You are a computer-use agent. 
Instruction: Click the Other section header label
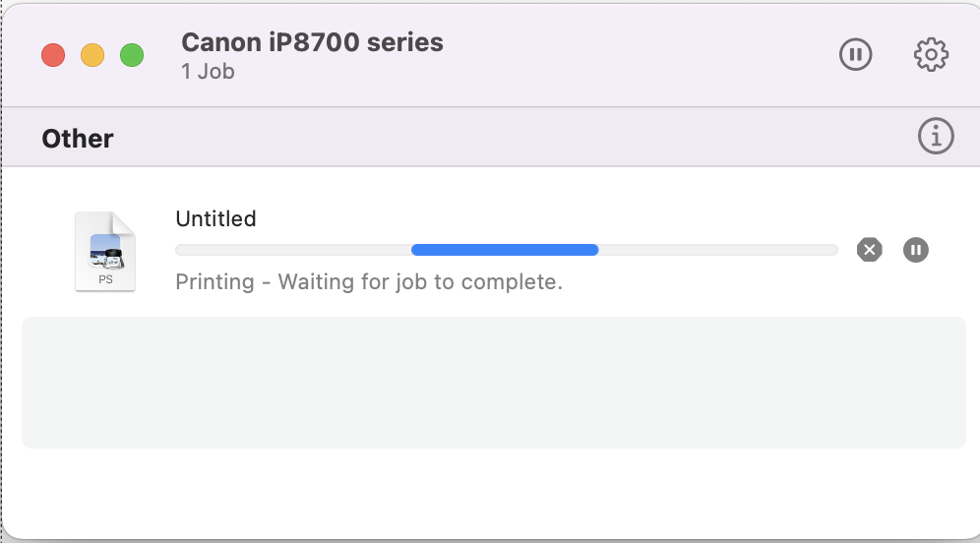(x=78, y=139)
